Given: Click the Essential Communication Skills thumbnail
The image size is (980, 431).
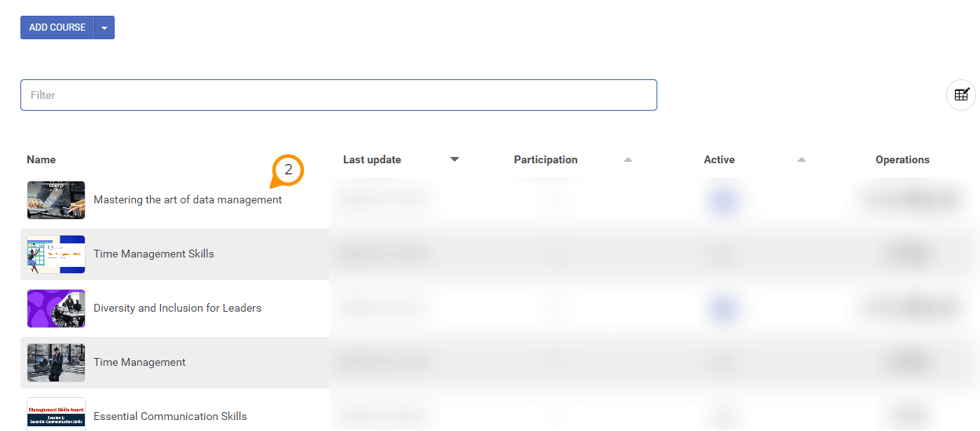Looking at the screenshot, I should point(56,415).
